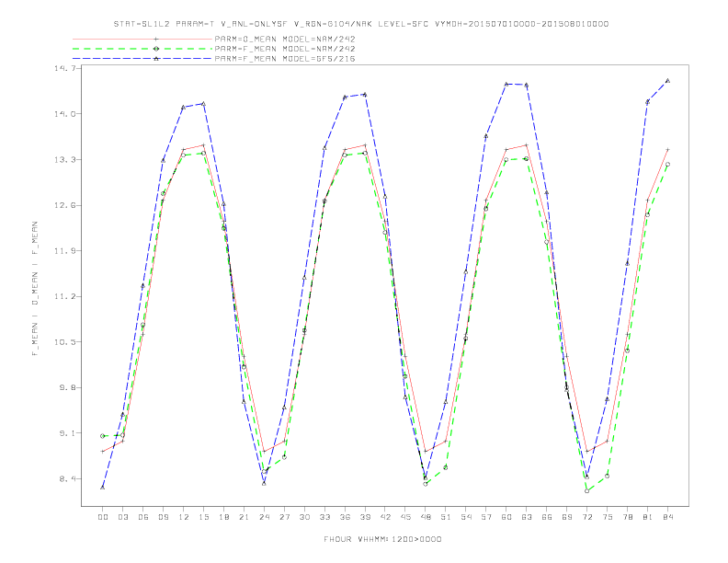Click the x-axis tick label 84
The width and height of the screenshot is (728, 563).
(x=668, y=517)
